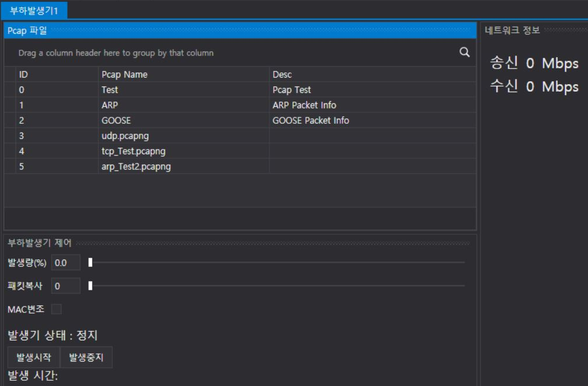
Task: Click ID cell 0
Action: tap(57, 89)
